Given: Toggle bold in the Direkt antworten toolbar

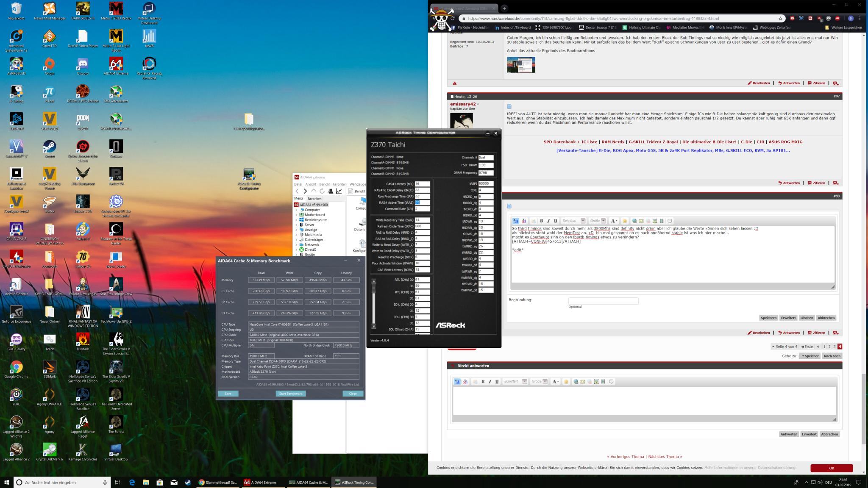Looking at the screenshot, I should [483, 381].
